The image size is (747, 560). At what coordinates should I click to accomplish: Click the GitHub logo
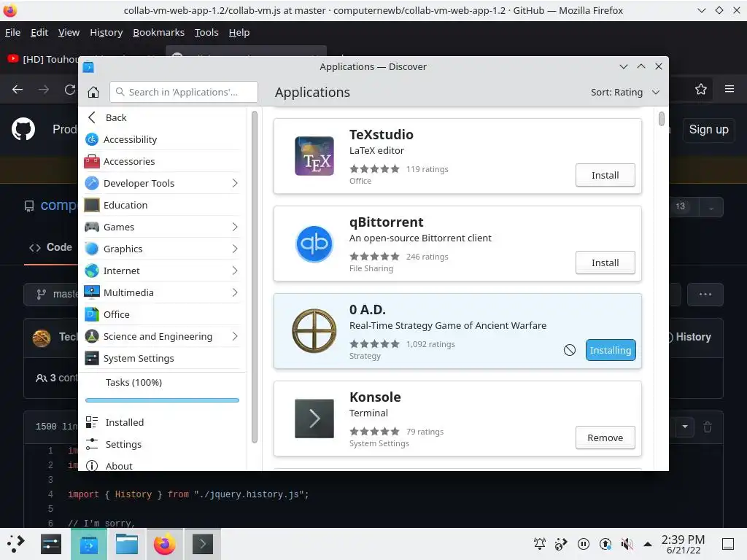23,129
